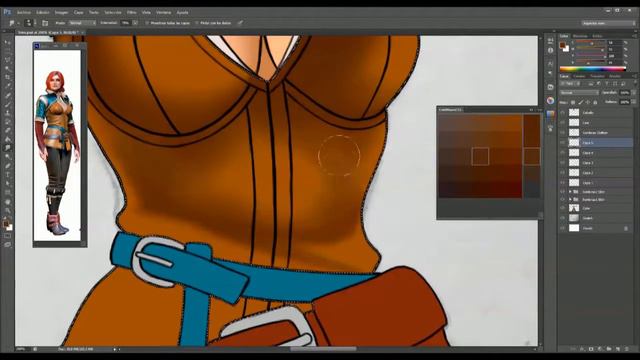
Task: Select the History Brush tool
Action: click(x=7, y=122)
